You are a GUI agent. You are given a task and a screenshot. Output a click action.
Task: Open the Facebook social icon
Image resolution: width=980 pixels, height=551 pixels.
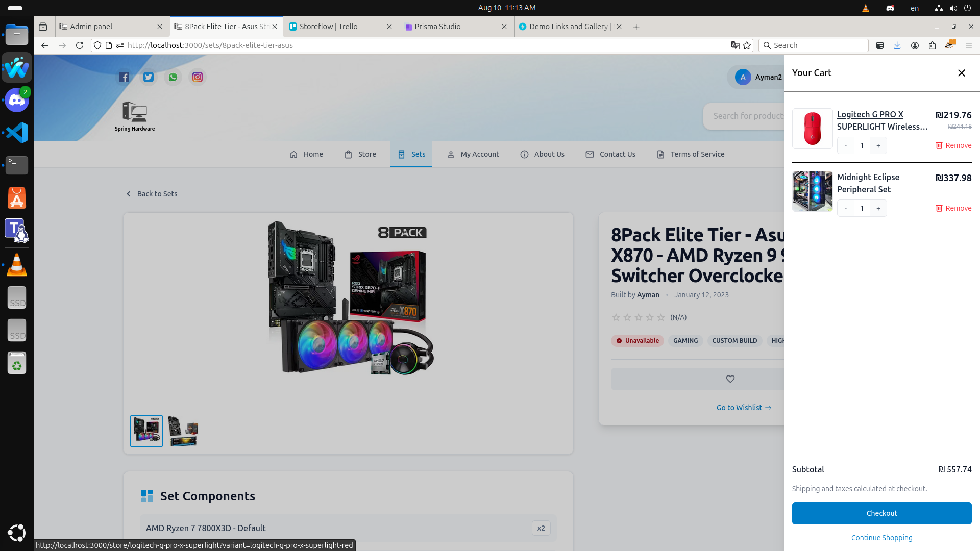[124, 77]
